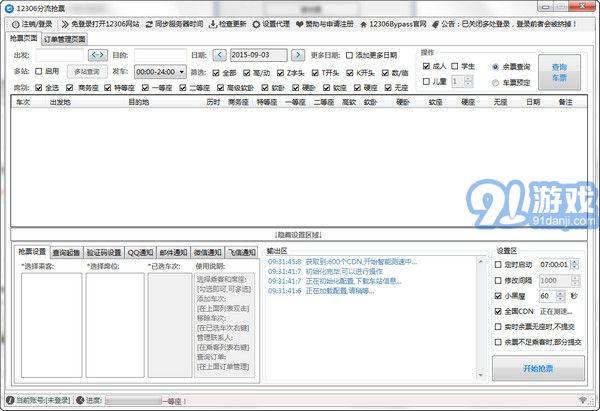The width and height of the screenshot is (600, 411).
Task: Click 同步服务器时间 sync icon
Action: [x=149, y=24]
